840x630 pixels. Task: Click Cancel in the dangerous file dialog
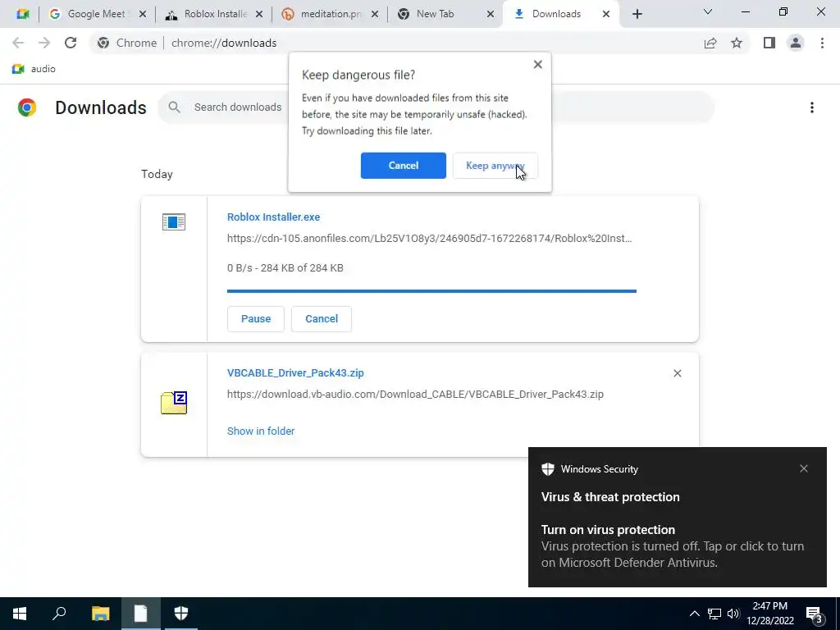pyautogui.click(x=404, y=166)
